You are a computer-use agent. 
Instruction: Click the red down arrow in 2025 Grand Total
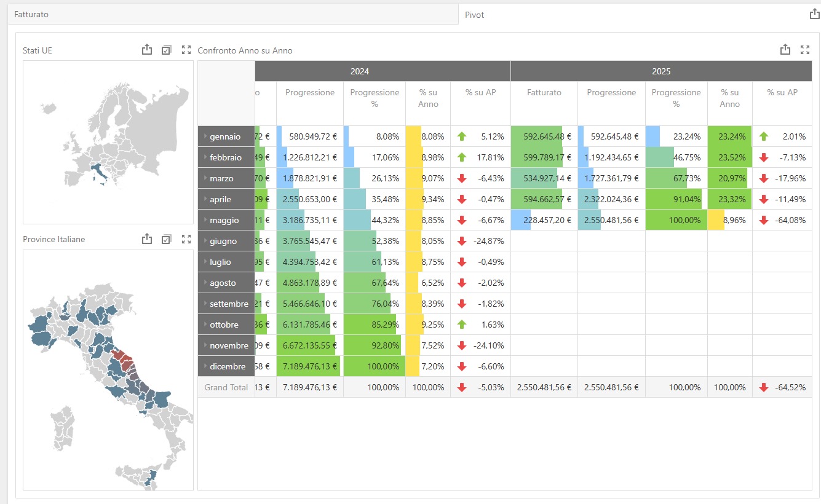click(x=764, y=387)
